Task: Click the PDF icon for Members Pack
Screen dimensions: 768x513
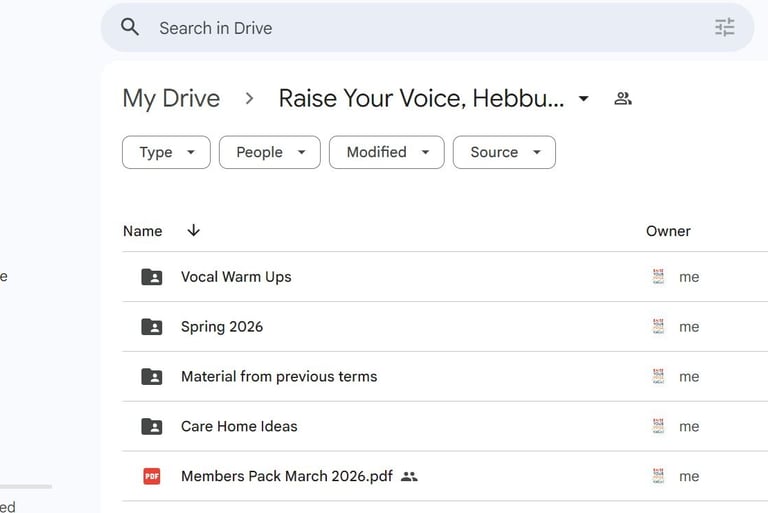Action: [152, 476]
